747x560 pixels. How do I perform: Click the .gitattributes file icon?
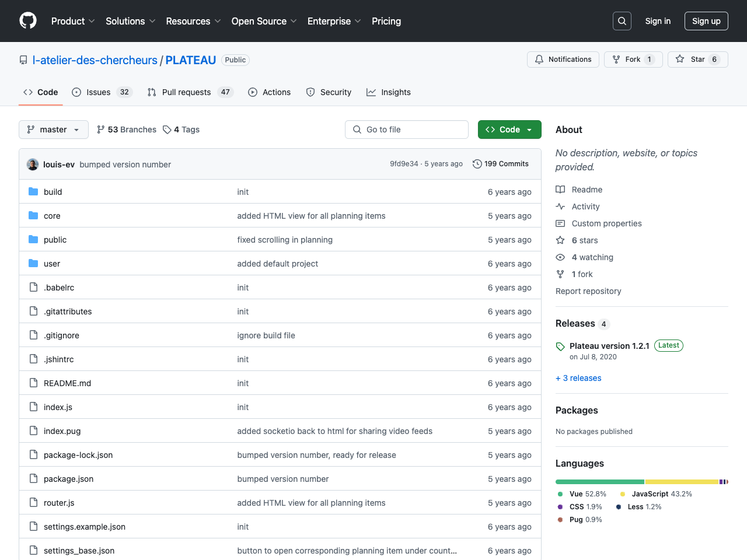pyautogui.click(x=33, y=311)
